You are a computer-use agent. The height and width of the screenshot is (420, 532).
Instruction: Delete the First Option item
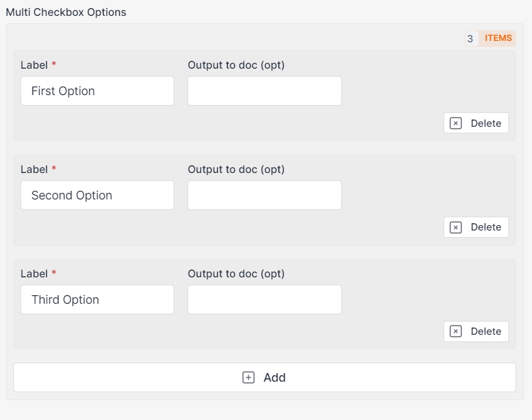tap(476, 123)
